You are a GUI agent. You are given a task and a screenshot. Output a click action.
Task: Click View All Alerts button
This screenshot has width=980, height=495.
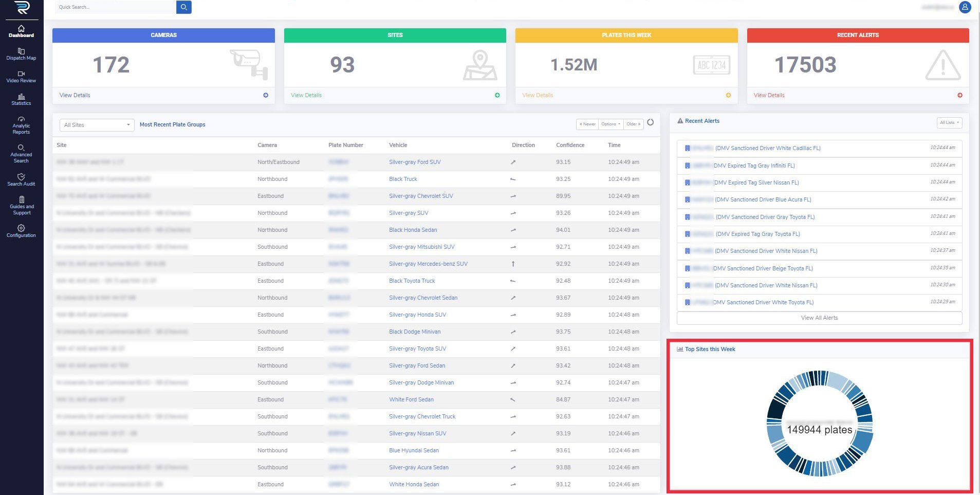pyautogui.click(x=819, y=318)
